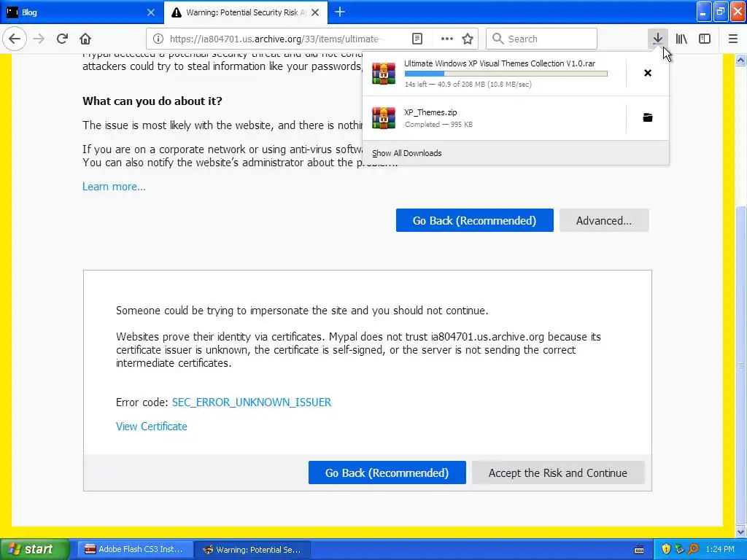Select Warning: Potential Security taskbar button
Screen dimensions: 747x560
tap(253, 549)
